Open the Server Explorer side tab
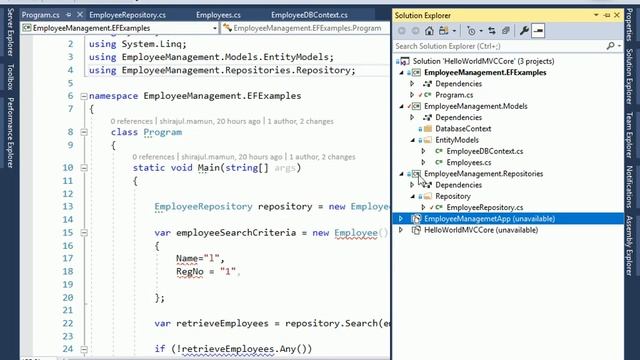Screen dimensions: 640x360 (10, 32)
